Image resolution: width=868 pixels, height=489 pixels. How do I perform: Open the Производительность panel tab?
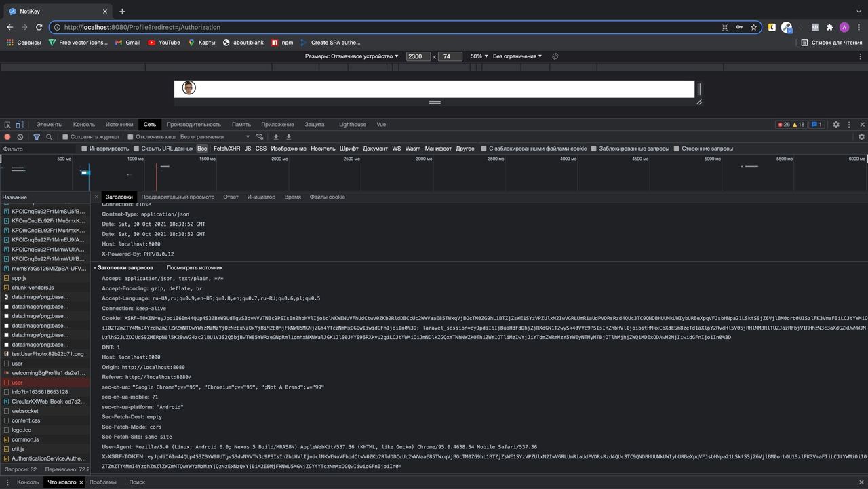pyautogui.click(x=194, y=125)
